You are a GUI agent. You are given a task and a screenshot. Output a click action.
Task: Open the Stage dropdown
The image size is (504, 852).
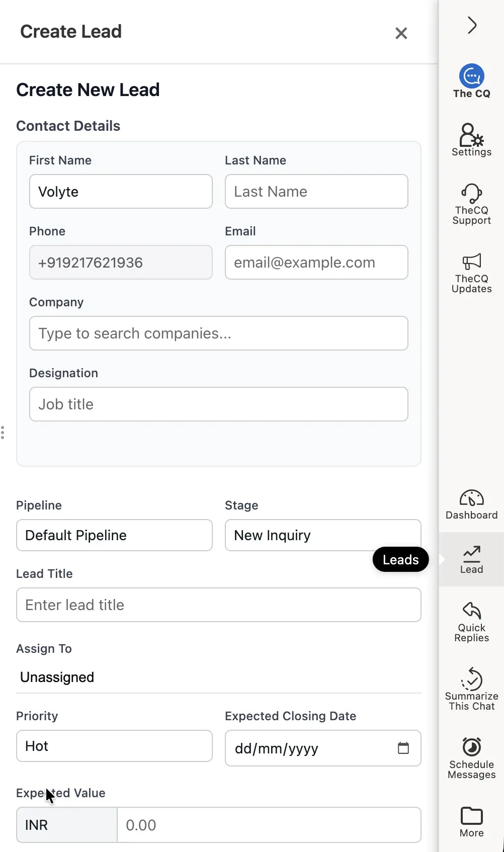pyautogui.click(x=323, y=535)
